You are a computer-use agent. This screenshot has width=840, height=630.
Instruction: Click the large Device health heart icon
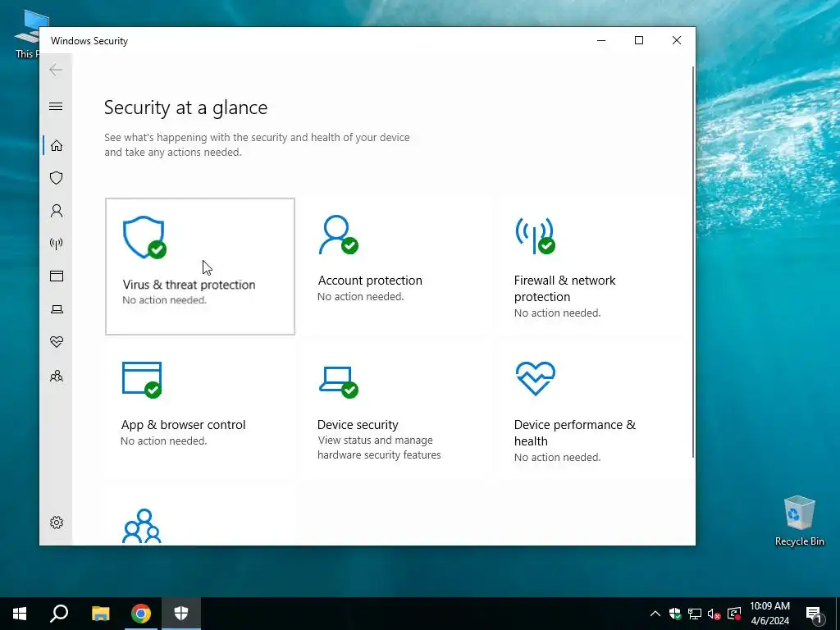tap(535, 378)
